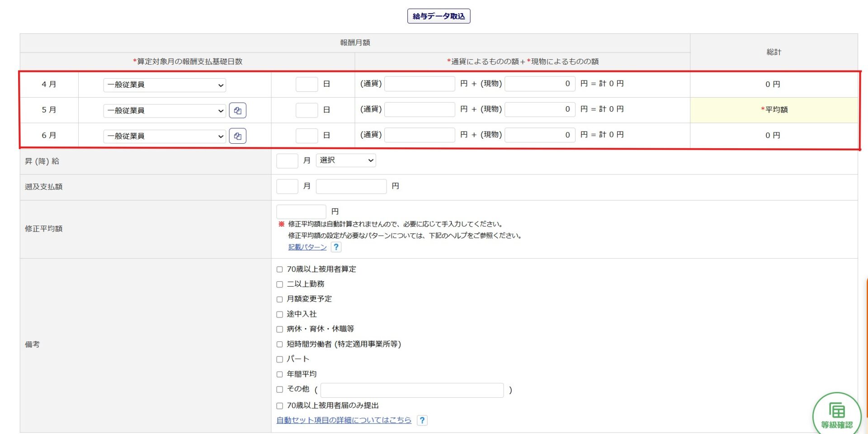This screenshot has width=868, height=434.
Task: Open 一般従業員 dropdown in 4月 row
Action: coord(165,85)
